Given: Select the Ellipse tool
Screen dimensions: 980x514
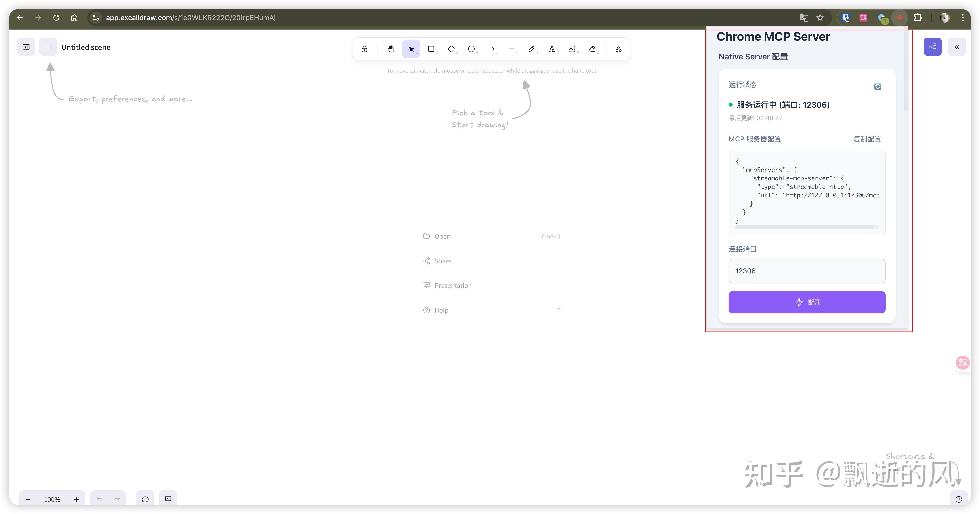Looking at the screenshot, I should (x=471, y=49).
